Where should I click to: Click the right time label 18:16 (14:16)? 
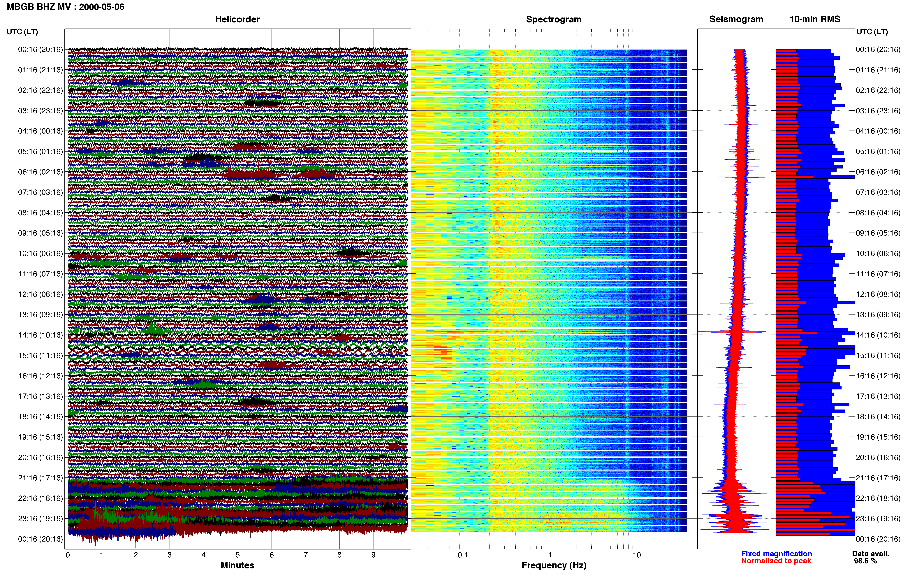(878, 417)
